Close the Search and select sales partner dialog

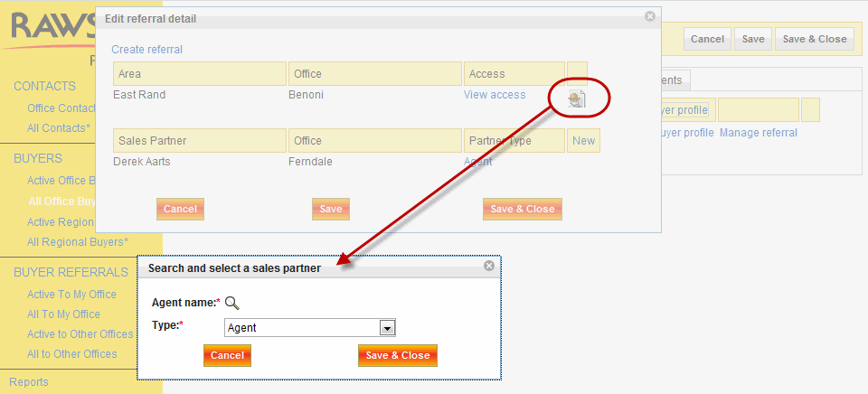[x=489, y=267]
